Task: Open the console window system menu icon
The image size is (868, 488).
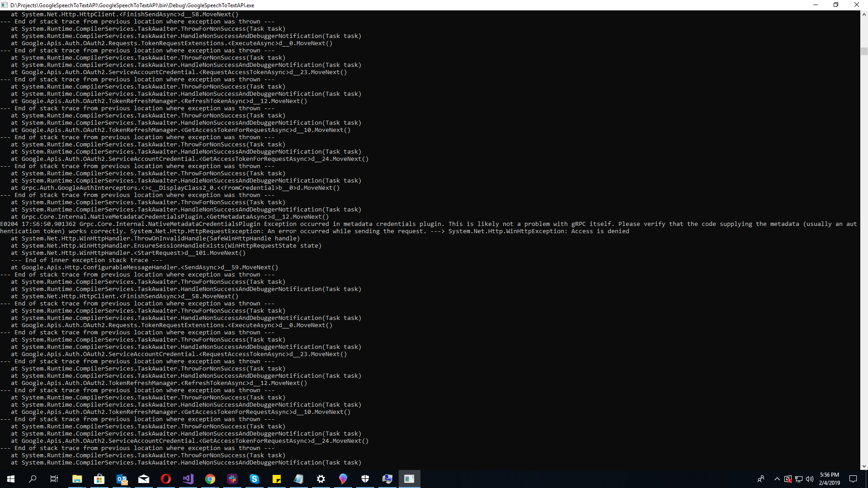Action: coord(5,5)
